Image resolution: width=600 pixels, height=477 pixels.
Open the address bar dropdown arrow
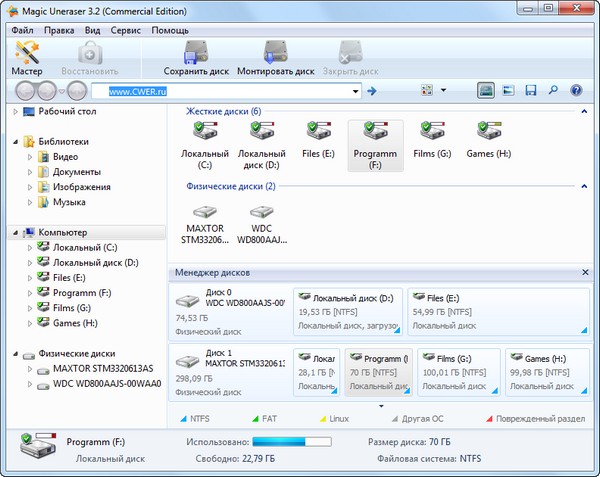tap(354, 92)
